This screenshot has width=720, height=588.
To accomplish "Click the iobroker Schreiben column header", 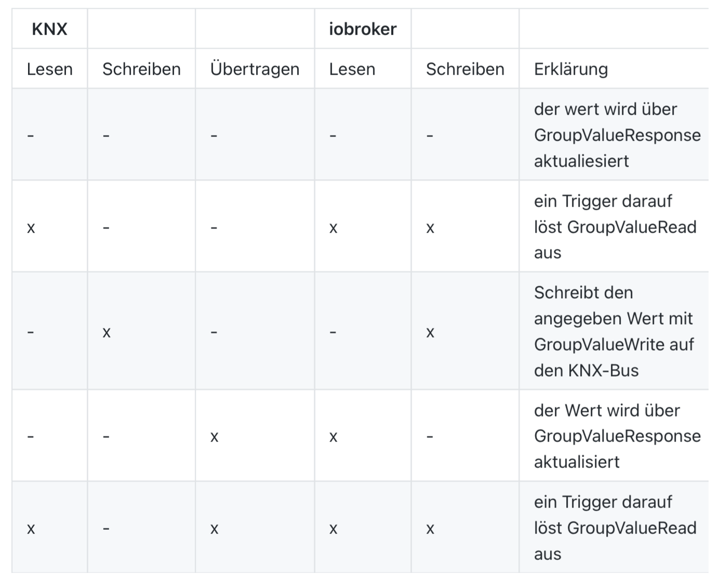I will [x=465, y=69].
